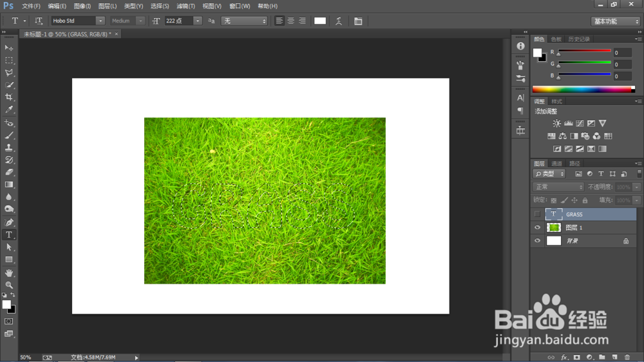Toggle text orientation in options bar
Image resolution: width=644 pixels, height=362 pixels.
(38, 21)
